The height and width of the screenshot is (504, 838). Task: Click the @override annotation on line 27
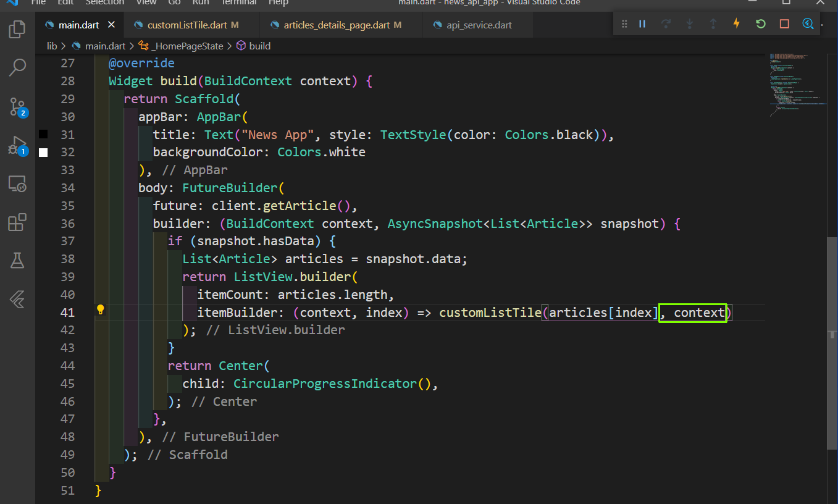(x=141, y=63)
